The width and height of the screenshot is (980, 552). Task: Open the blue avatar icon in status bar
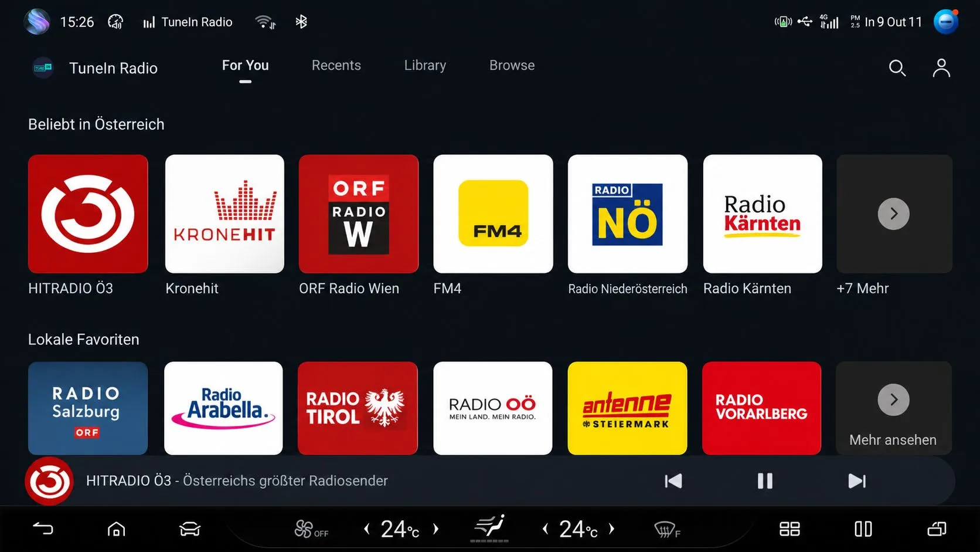click(x=945, y=22)
